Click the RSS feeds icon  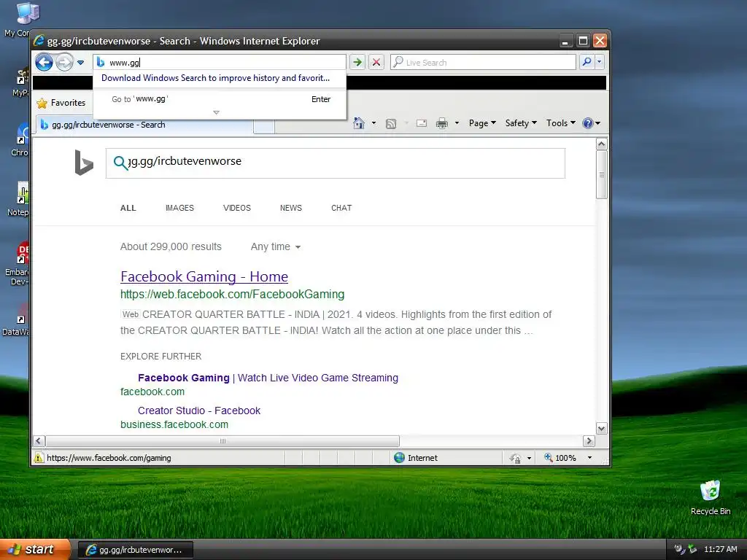click(391, 124)
